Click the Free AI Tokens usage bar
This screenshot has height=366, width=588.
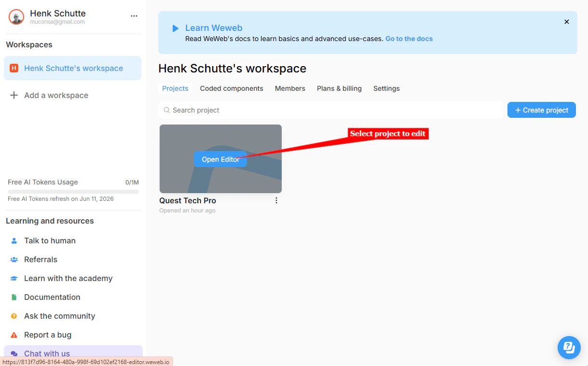73,192
